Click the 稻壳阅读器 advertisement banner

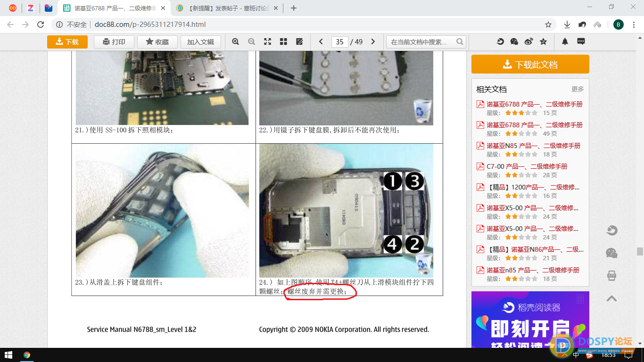[530, 320]
